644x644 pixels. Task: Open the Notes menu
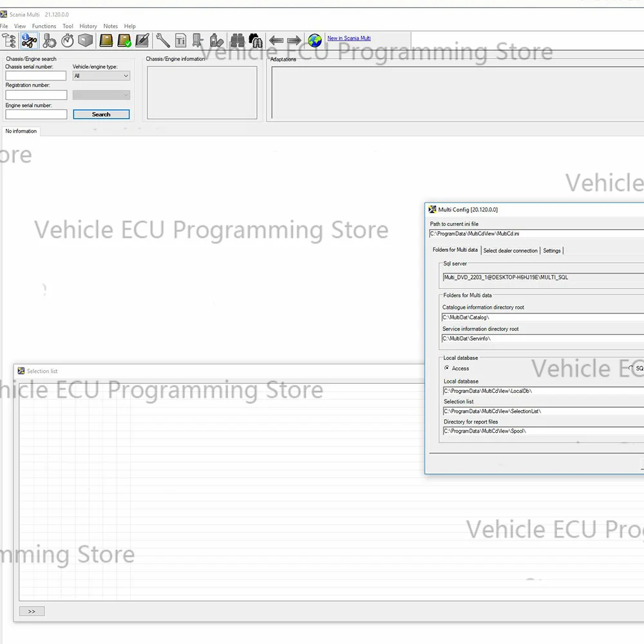pos(111,26)
